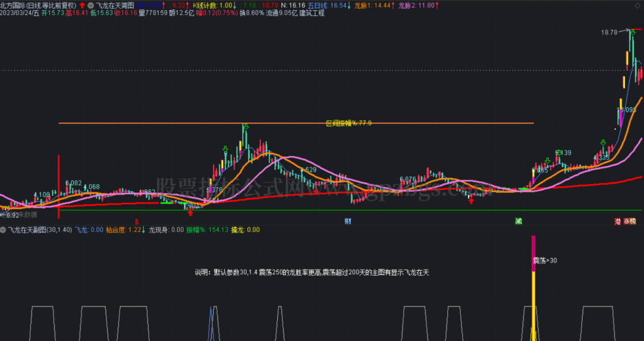This screenshot has width=644, height=341.
Task: Click the green 减 event marker
Action: pos(519,221)
